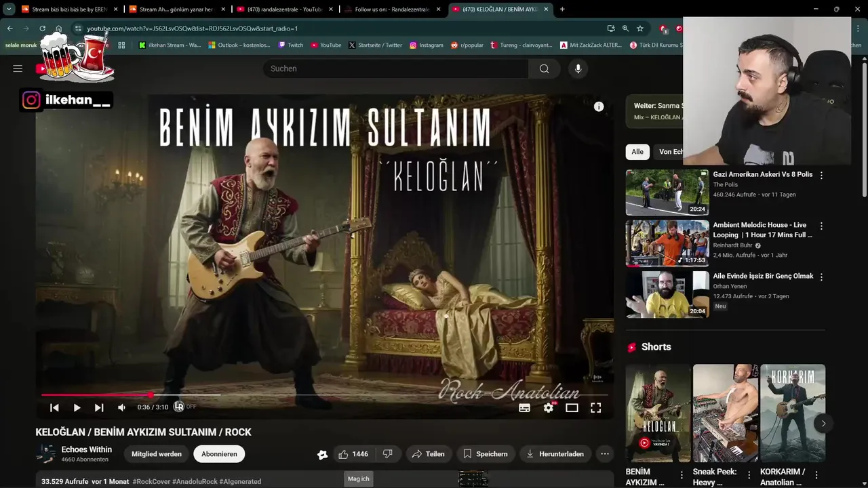The image size is (868, 488).
Task: Toggle the LR audio extension OFF switch
Action: pos(184,407)
